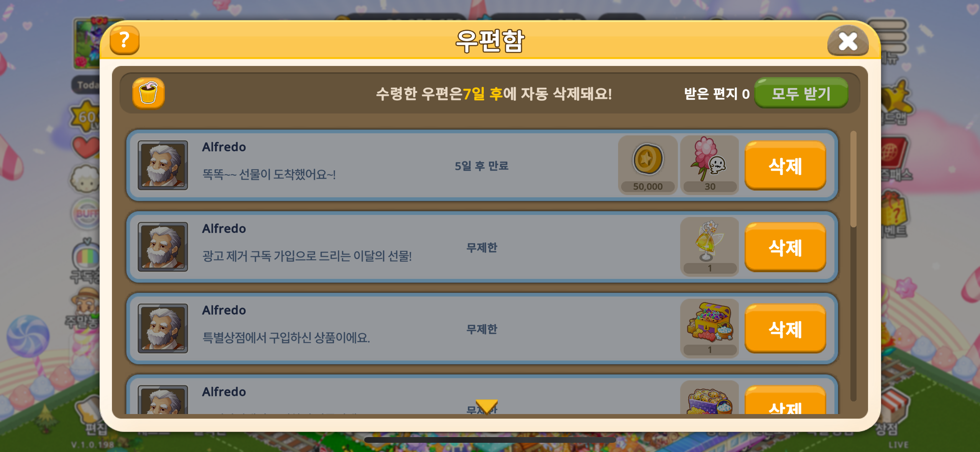Select the pink flower reward showing 30
980x452 pixels.
709,165
